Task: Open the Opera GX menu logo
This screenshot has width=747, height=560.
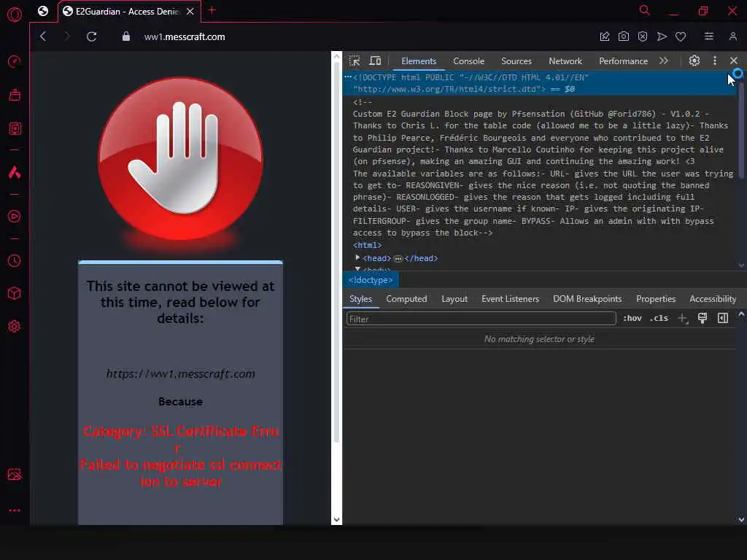Action: pos(15,15)
